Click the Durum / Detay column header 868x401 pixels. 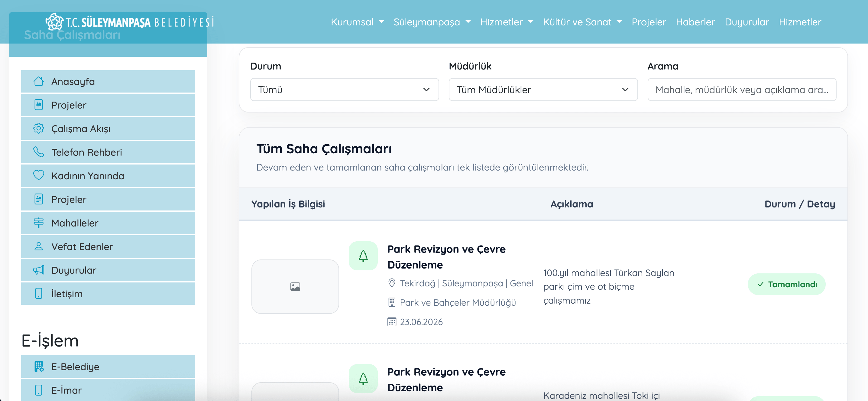(x=800, y=204)
